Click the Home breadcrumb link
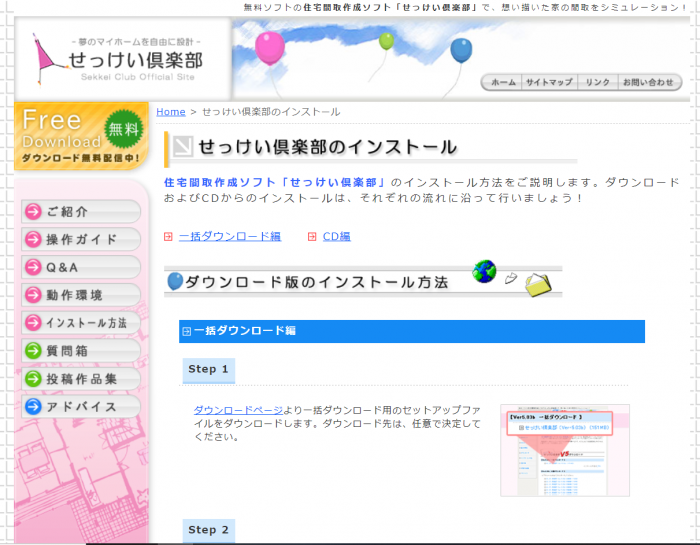Image resolution: width=700 pixels, height=545 pixels. 171,112
